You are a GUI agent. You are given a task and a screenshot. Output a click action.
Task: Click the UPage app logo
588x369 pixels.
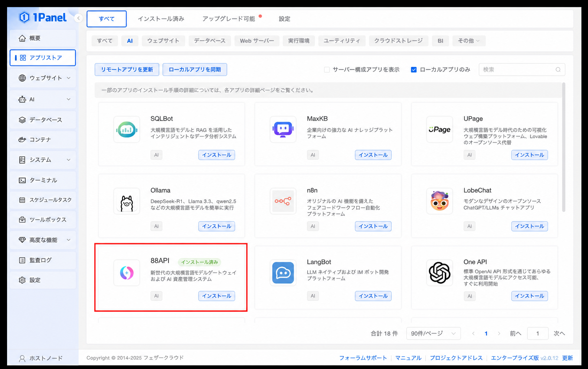(440, 130)
